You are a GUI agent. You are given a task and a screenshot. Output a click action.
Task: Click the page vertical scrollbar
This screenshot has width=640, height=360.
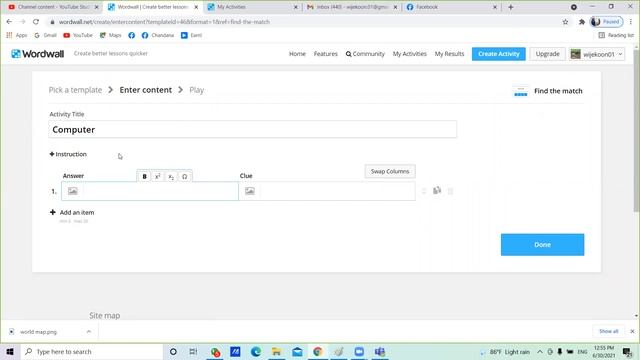(x=636, y=131)
